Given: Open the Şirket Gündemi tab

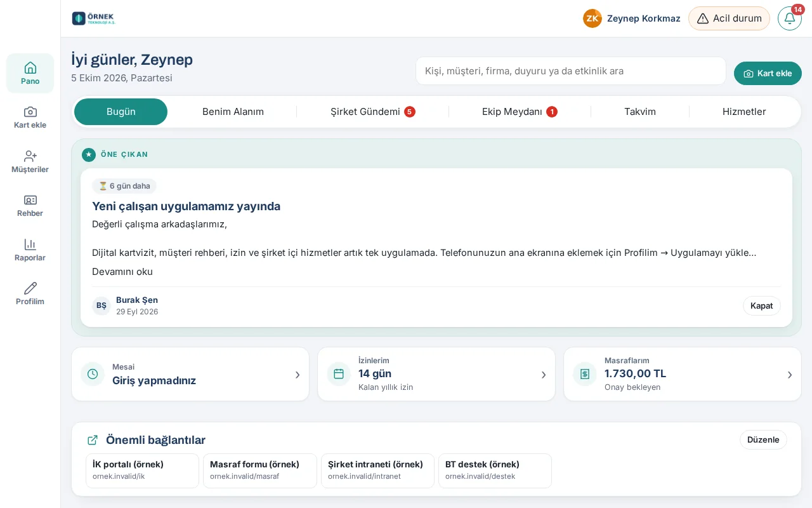Looking at the screenshot, I should click(373, 112).
